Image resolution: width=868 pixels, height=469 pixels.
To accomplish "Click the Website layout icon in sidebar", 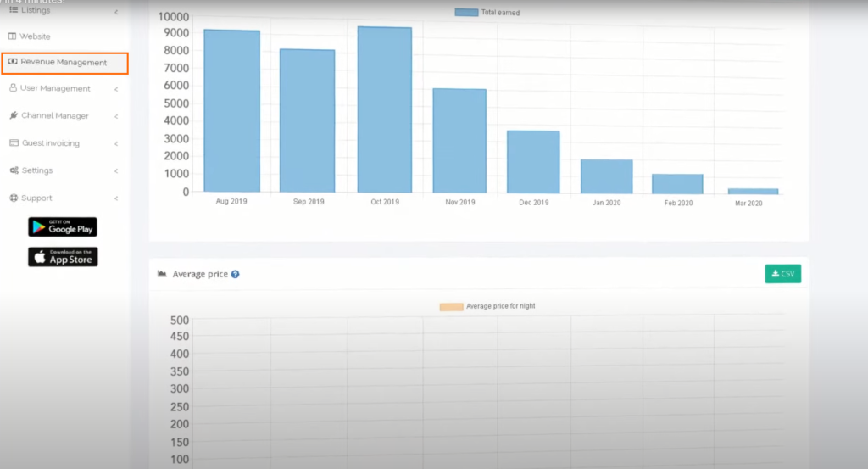I will coord(13,36).
